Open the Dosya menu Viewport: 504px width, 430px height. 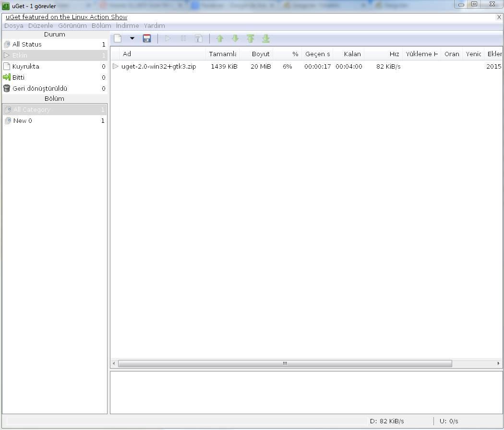pos(13,26)
